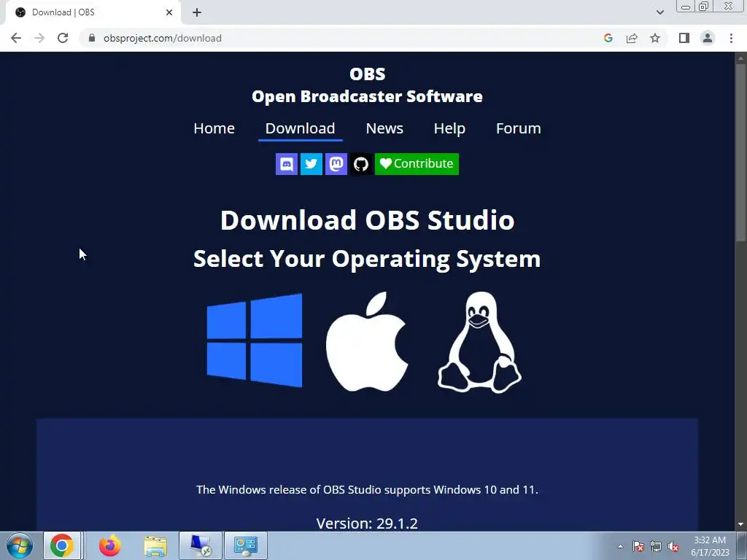Open the OBS GitHub icon
Screen dimensions: 747x560
[360, 164]
